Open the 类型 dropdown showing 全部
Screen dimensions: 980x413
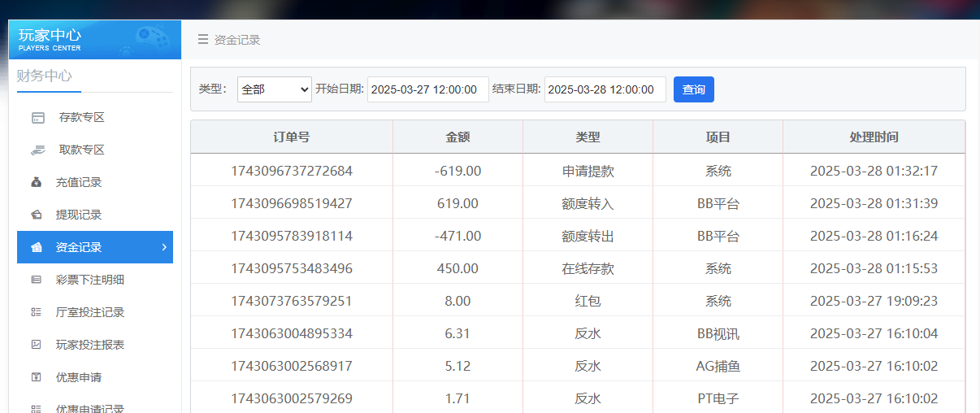pos(274,89)
